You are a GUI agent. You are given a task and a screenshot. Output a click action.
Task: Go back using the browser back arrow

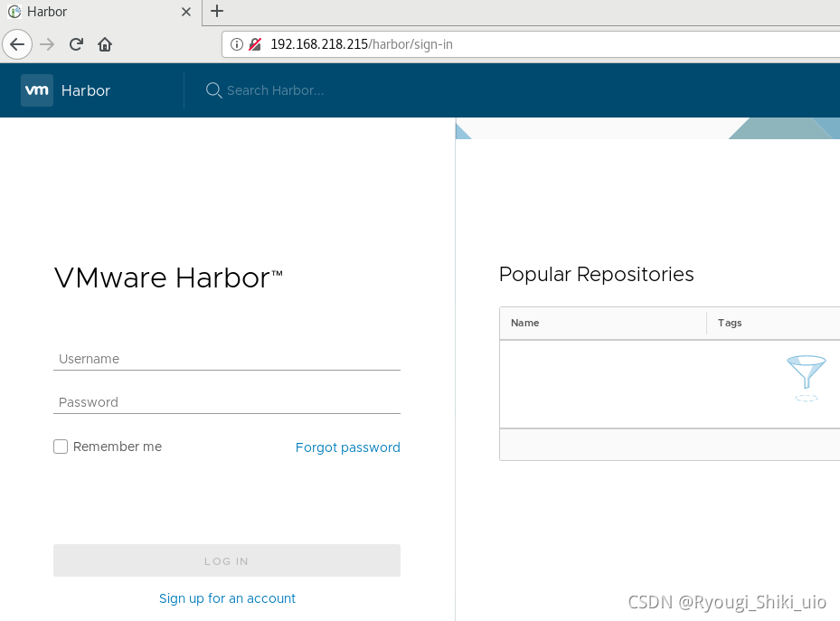(17, 44)
